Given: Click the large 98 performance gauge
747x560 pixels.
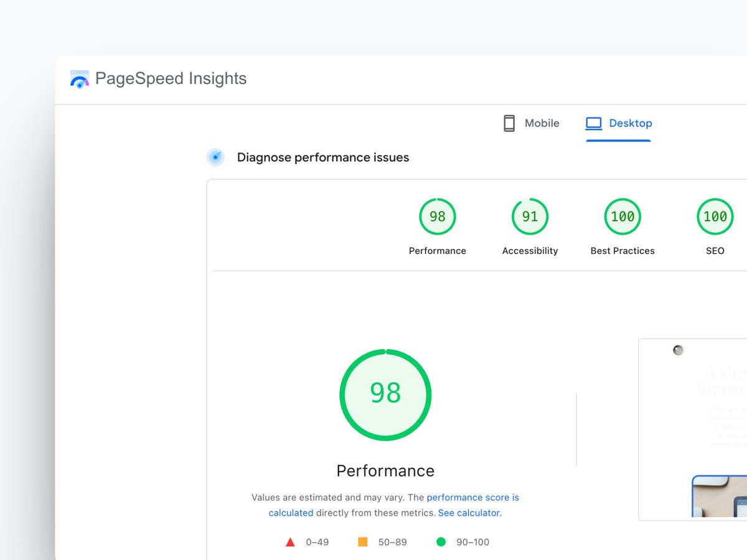Looking at the screenshot, I should (x=385, y=395).
